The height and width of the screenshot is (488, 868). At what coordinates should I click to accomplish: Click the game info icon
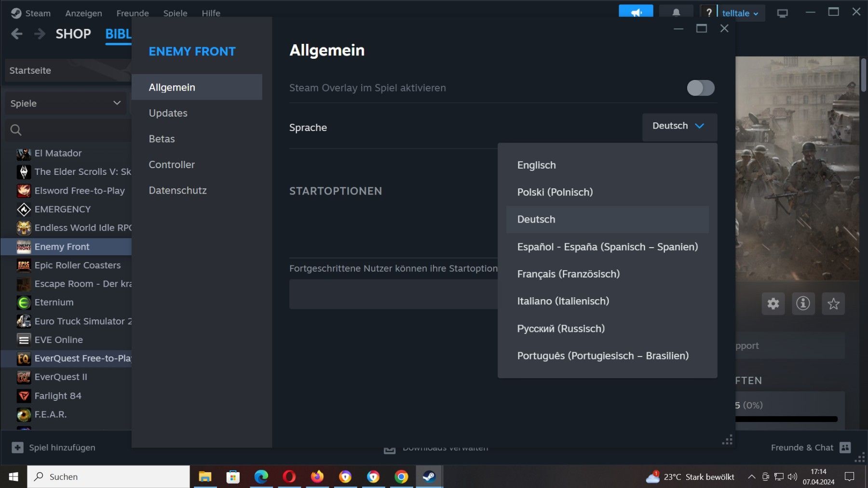click(803, 303)
